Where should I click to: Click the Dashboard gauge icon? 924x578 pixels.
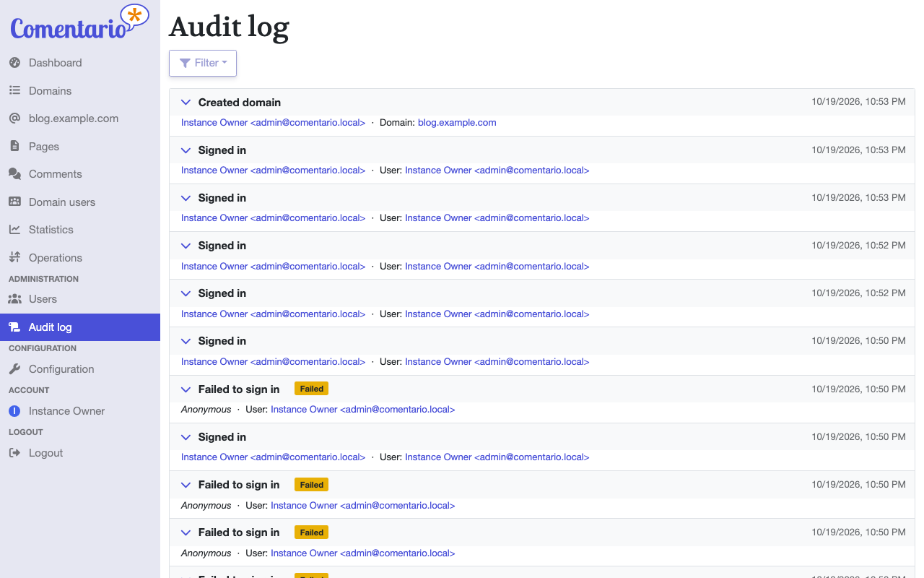coord(14,63)
